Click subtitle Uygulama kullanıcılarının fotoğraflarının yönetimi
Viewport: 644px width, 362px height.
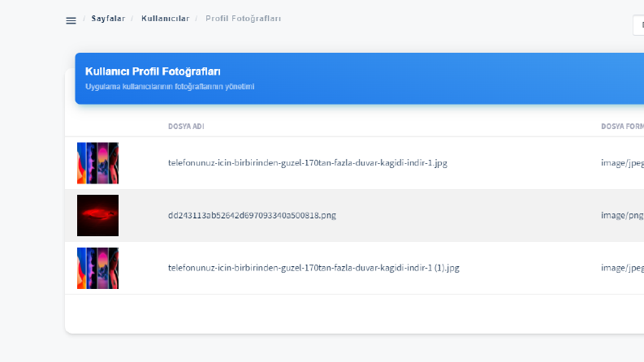click(x=170, y=87)
